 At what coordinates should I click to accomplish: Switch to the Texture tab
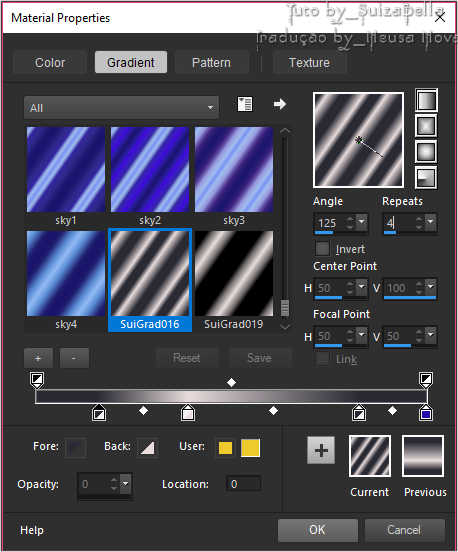(309, 63)
